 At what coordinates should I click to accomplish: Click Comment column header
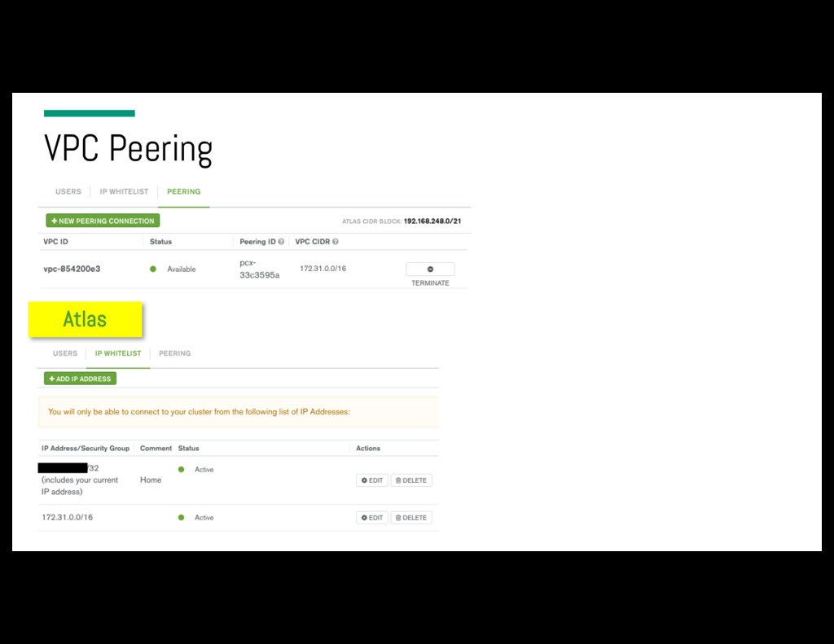pyautogui.click(x=156, y=449)
